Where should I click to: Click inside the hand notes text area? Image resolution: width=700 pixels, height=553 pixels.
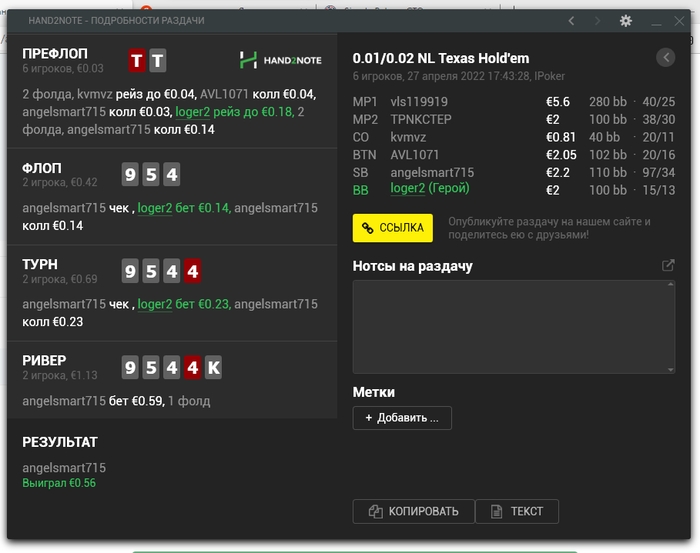click(x=513, y=326)
